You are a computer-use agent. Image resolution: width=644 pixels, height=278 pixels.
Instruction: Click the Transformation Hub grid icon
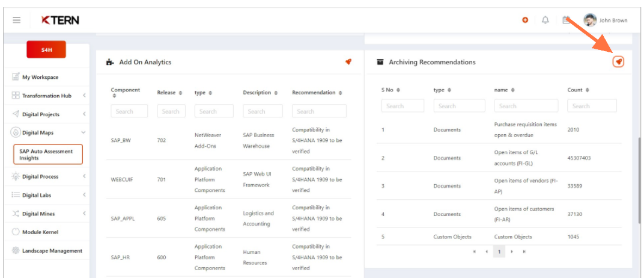pyautogui.click(x=16, y=96)
